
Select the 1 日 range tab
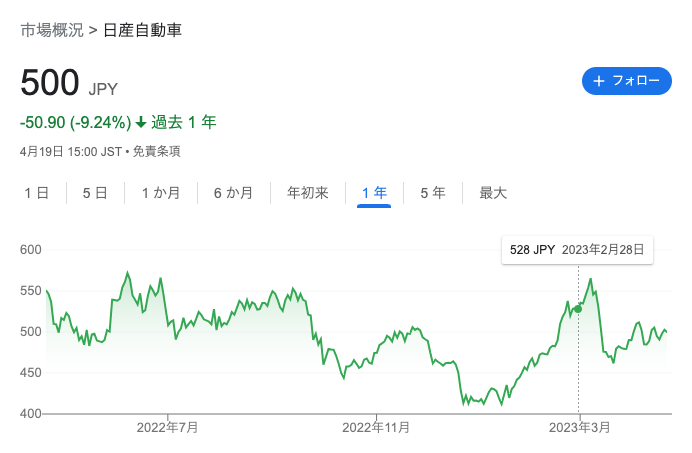(x=37, y=193)
